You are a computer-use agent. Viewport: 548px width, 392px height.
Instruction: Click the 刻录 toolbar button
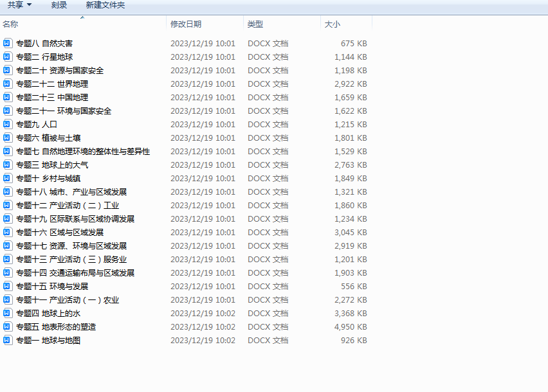[59, 5]
